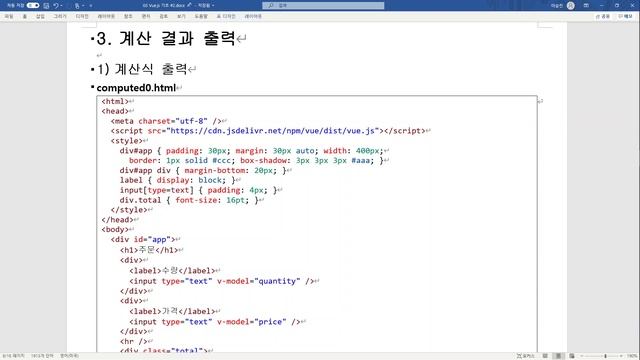Click the language indicator in status bar
Screen dimensions: 640x360
69,356
